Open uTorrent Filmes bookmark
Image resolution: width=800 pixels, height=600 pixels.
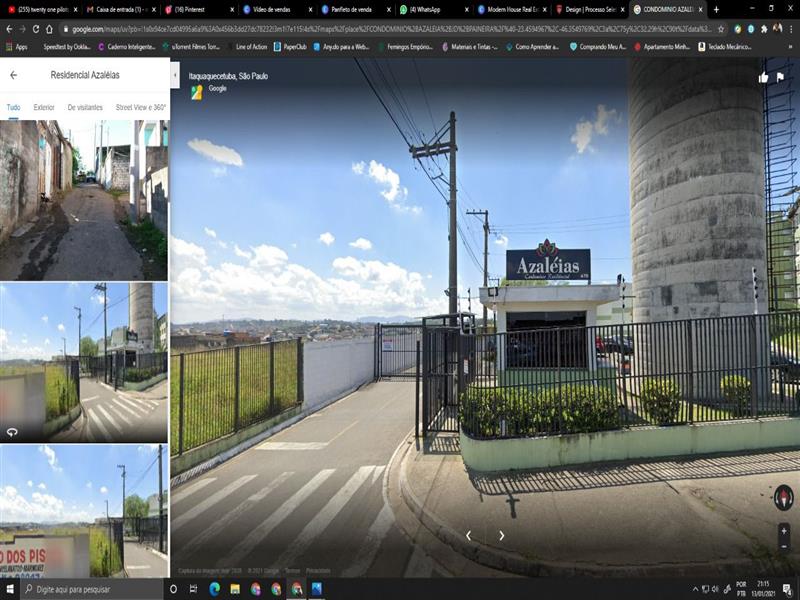click(191, 47)
